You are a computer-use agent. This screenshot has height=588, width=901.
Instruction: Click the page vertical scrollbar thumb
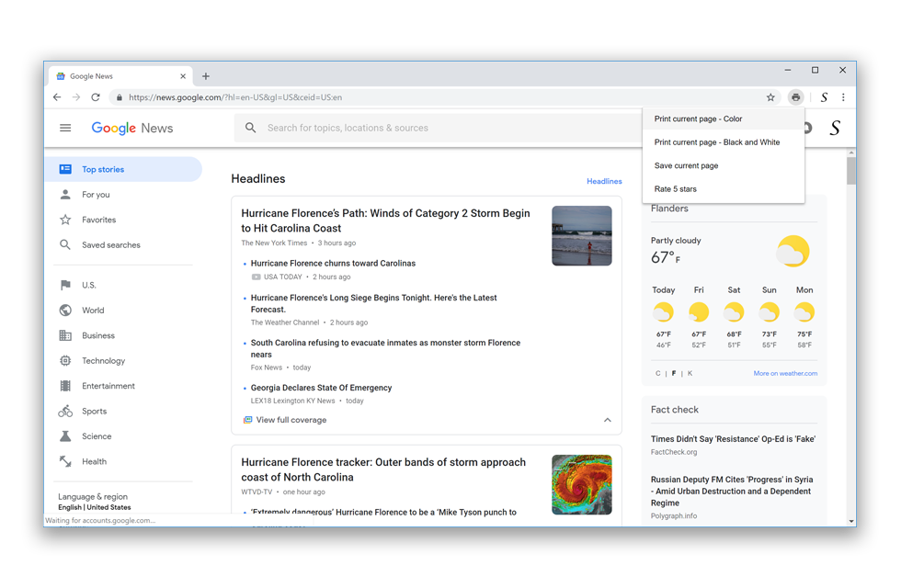[851, 171]
